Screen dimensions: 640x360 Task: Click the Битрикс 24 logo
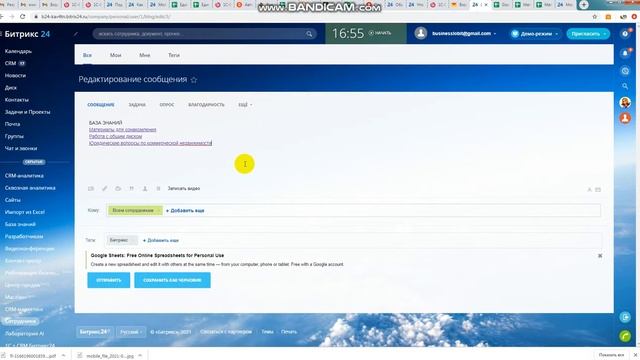27,34
